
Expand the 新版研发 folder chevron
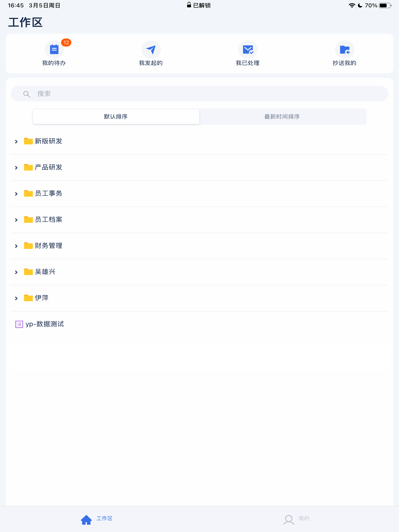[16, 141]
